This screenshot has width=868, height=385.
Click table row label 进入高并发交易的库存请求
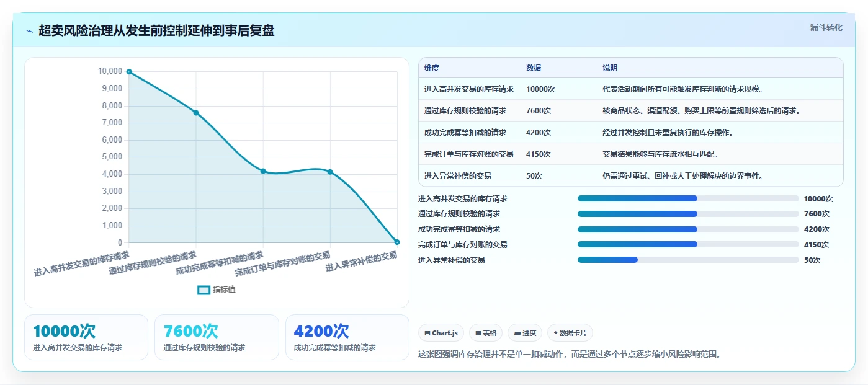[469, 89]
